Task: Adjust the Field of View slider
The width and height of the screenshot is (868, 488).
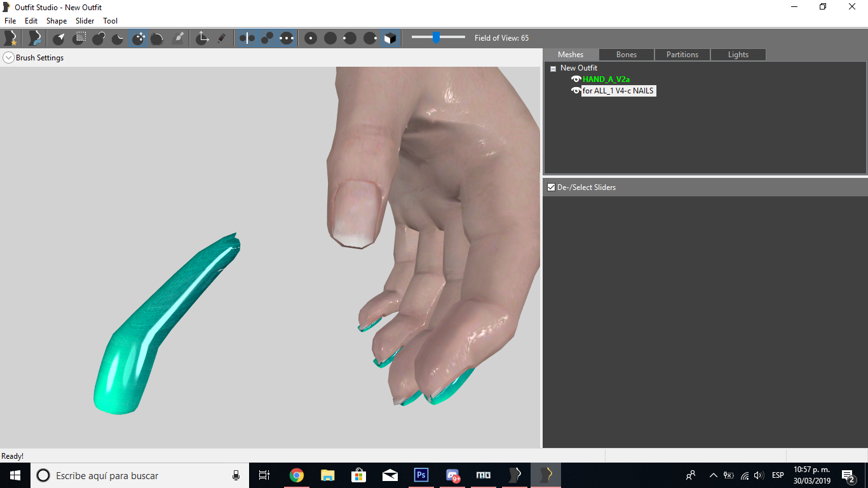Action: pyautogui.click(x=437, y=37)
